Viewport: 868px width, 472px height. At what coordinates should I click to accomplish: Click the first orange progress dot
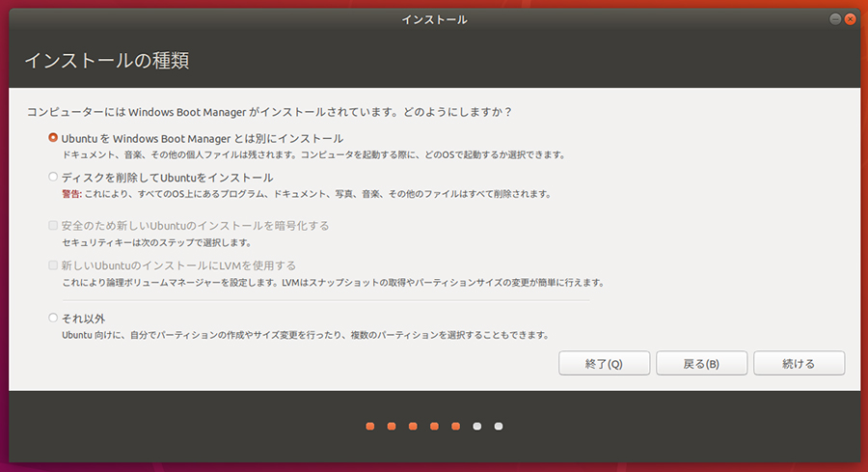pyautogui.click(x=370, y=426)
